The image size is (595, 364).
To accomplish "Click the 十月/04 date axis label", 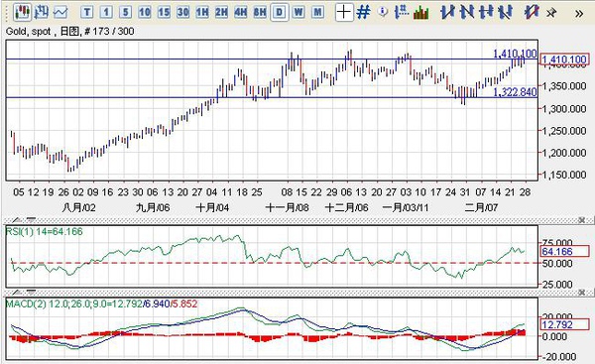I will pos(212,207).
